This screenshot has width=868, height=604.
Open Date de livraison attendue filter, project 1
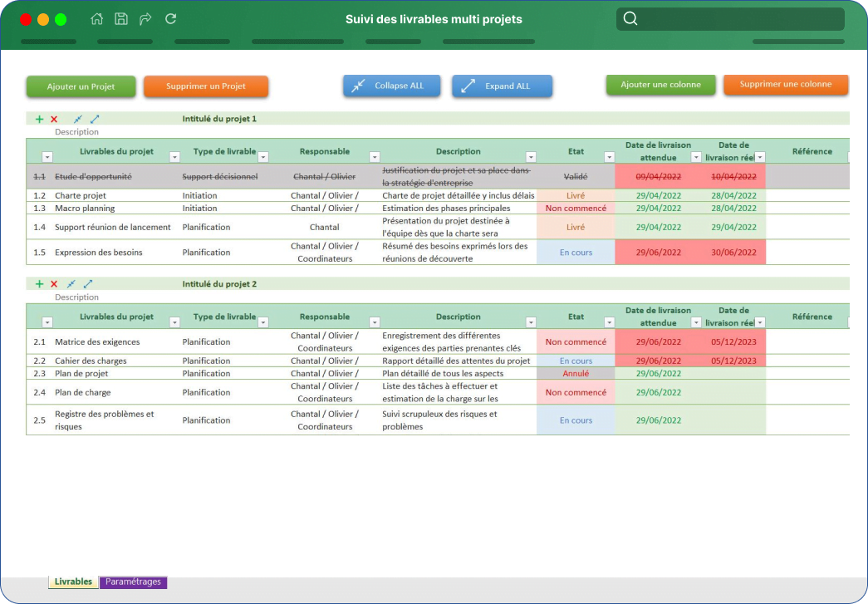pos(696,157)
